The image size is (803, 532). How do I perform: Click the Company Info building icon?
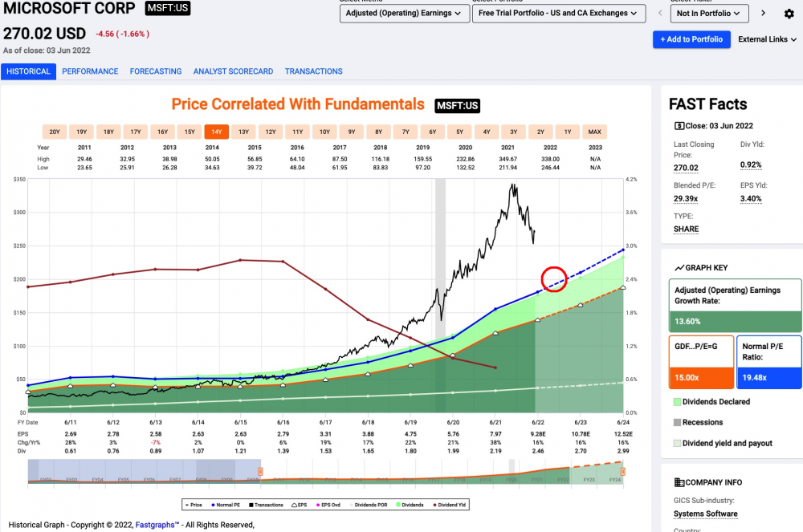point(679,482)
